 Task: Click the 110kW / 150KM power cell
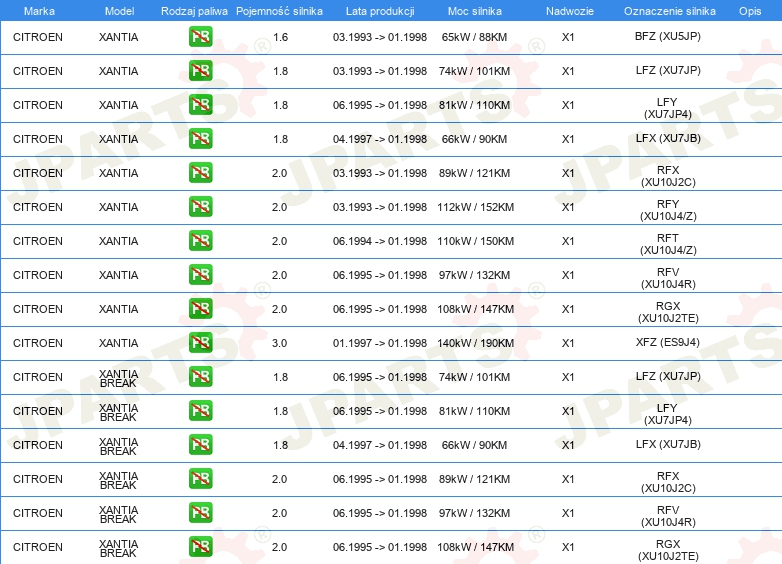(x=475, y=241)
